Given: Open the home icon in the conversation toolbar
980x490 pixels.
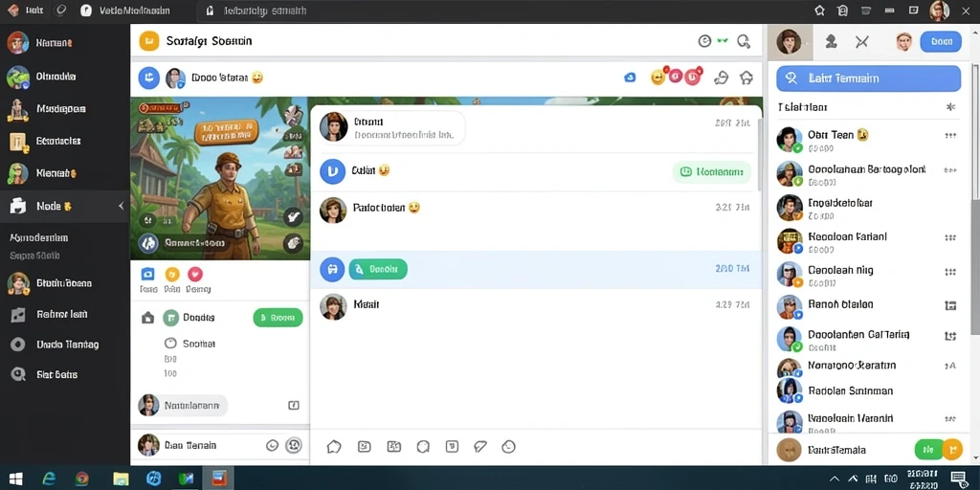Looking at the screenshot, I should tap(746, 78).
